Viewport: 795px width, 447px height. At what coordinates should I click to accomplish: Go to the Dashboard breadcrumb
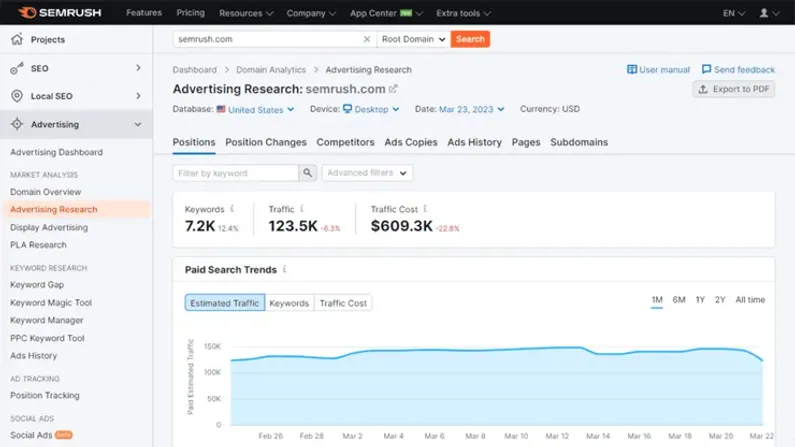tap(194, 70)
